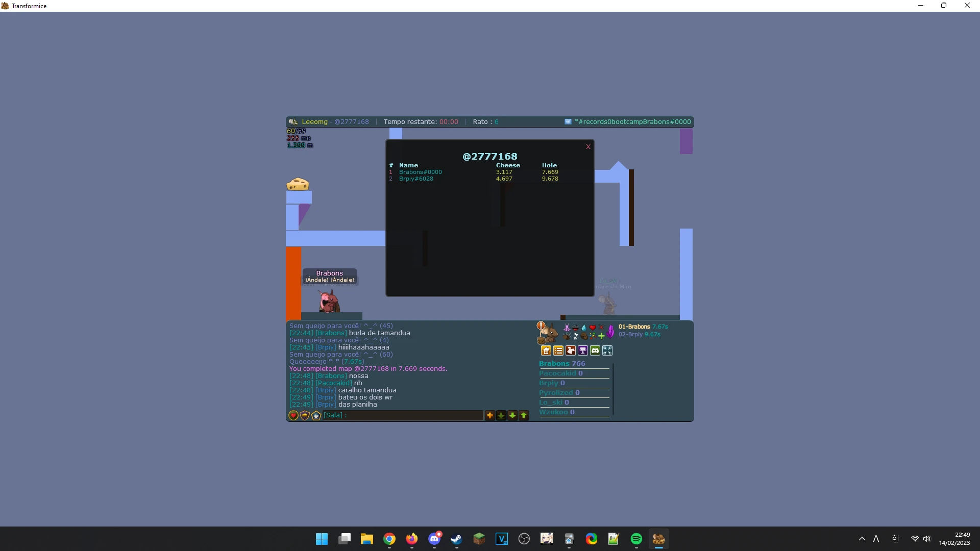
Task: Click the map code @2777168 in top bar
Action: [352, 122]
